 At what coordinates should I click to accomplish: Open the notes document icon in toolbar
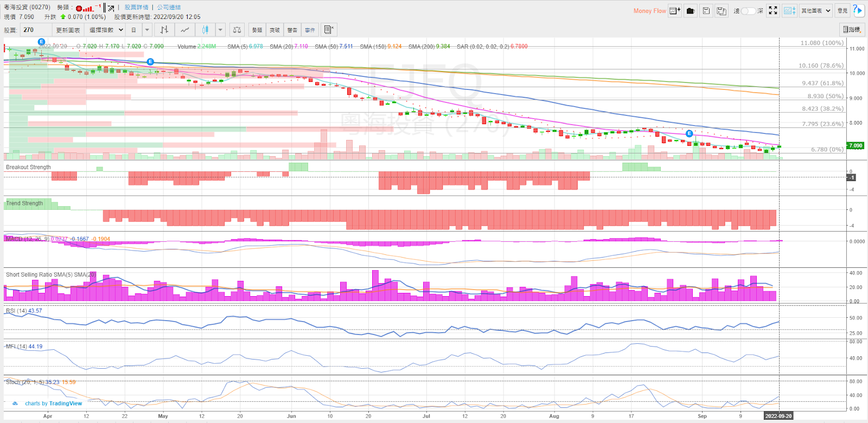(328, 30)
